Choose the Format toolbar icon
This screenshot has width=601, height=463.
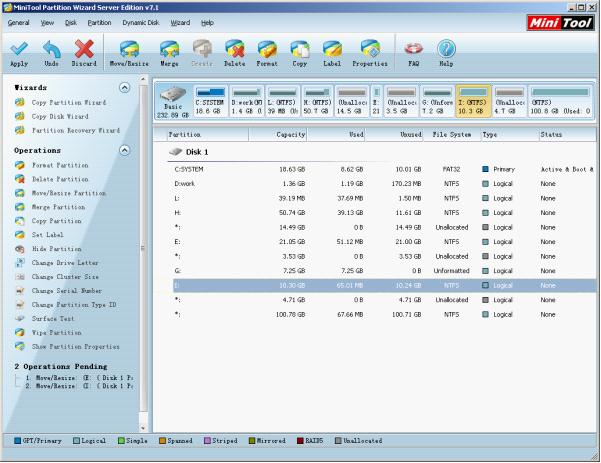(x=267, y=54)
